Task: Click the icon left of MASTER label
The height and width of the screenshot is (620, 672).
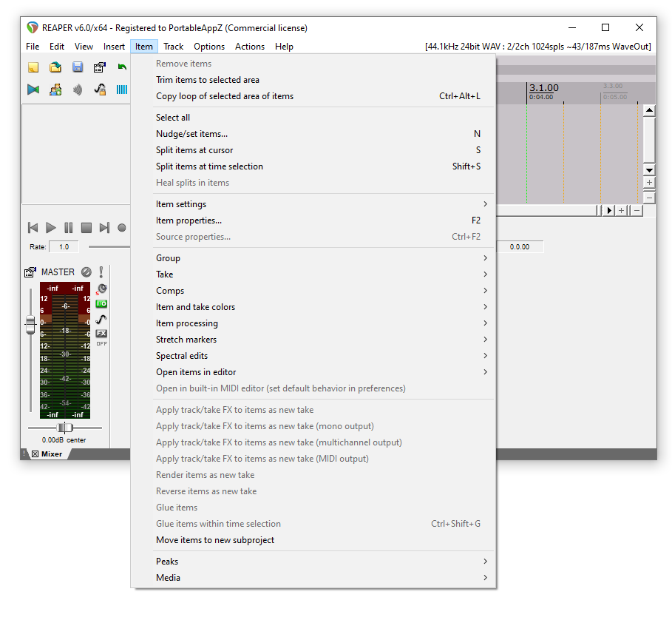Action: pyautogui.click(x=30, y=272)
